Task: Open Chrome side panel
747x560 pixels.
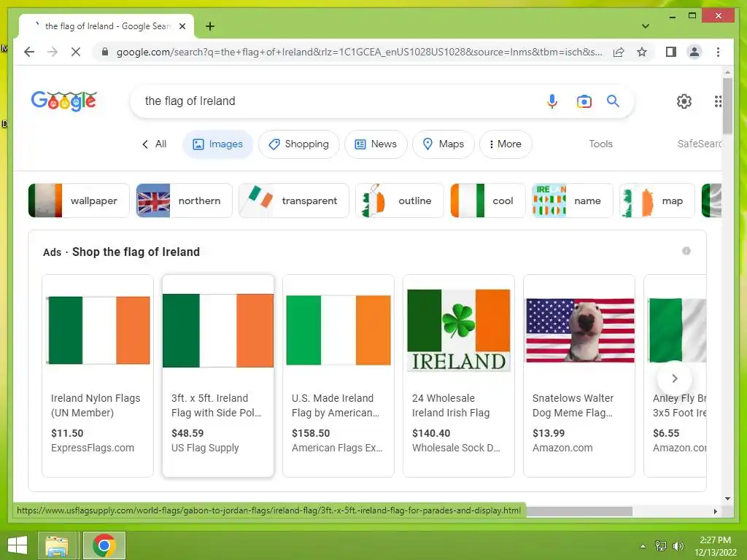Action: 671,52
